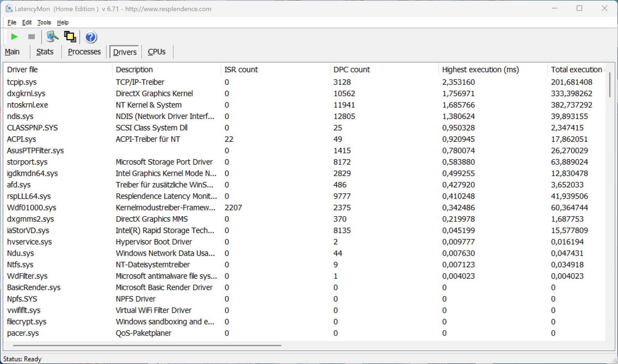Click the LatencyMon app icon in the title bar
This screenshot has height=364, width=618.
pos(9,9)
